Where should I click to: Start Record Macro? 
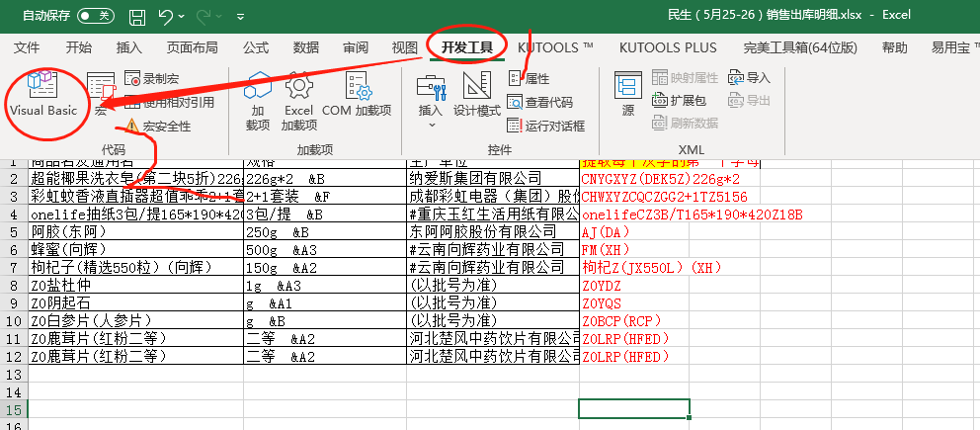152,78
